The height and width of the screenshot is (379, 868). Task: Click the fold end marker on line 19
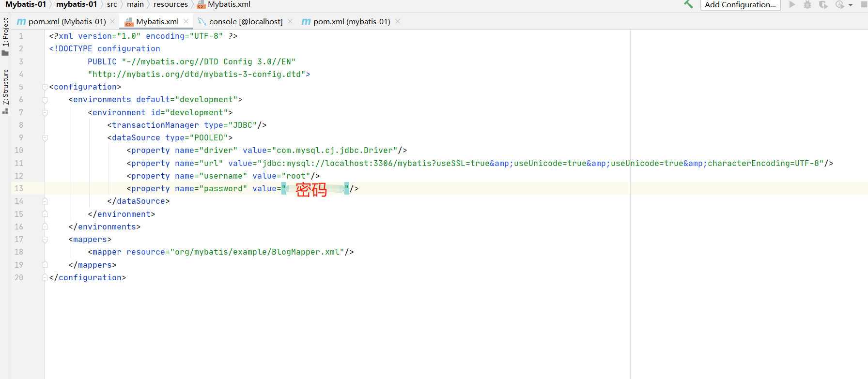tap(45, 265)
